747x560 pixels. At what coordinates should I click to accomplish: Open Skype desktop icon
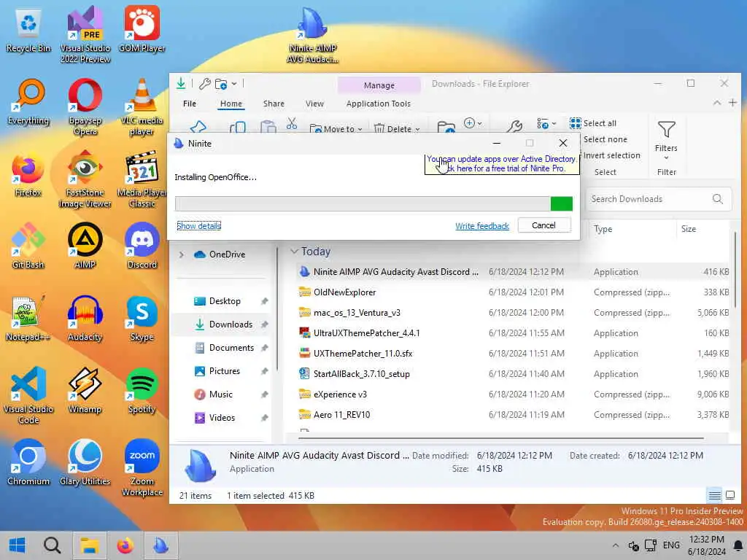coord(142,318)
